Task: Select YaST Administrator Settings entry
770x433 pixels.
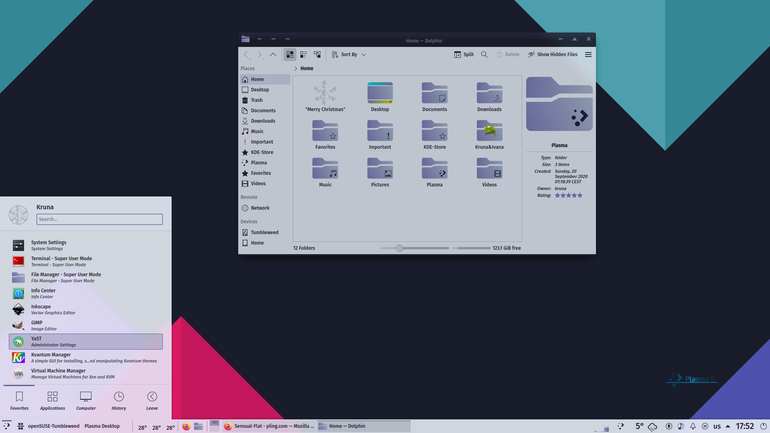Action: click(86, 341)
